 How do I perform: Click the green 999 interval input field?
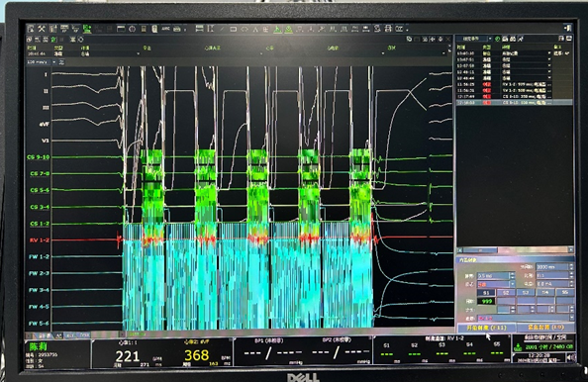pyautogui.click(x=486, y=301)
